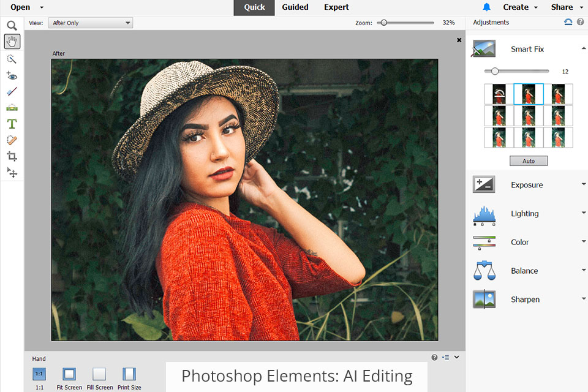Click the Smart Fix label
Image resolution: width=588 pixels, height=392 pixels.
(527, 49)
